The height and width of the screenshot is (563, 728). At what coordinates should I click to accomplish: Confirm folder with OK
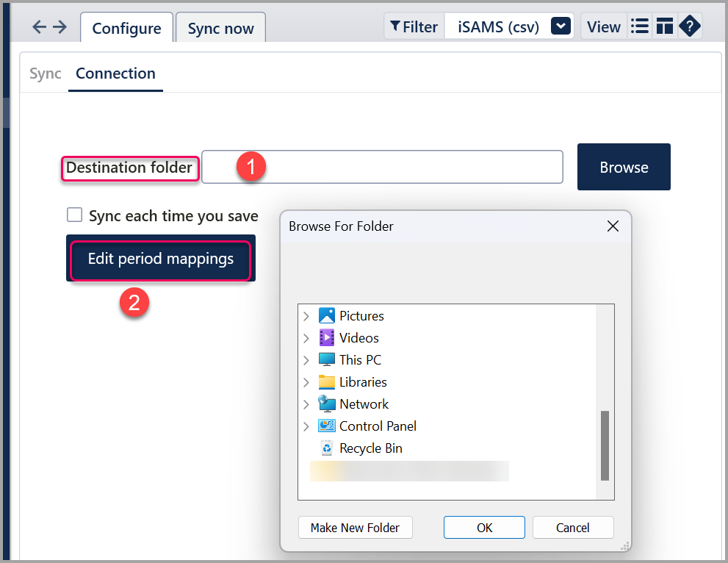coord(484,528)
